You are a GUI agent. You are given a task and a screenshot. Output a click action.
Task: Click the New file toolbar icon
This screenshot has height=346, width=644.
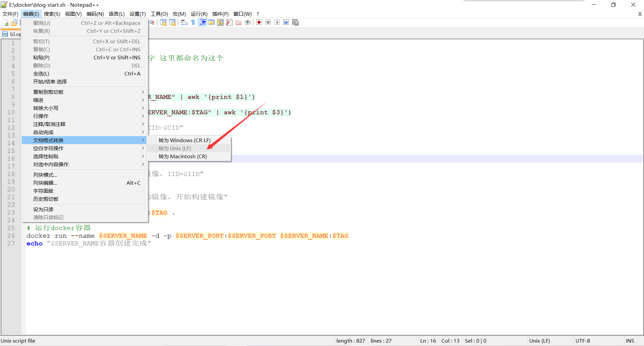pos(5,22)
